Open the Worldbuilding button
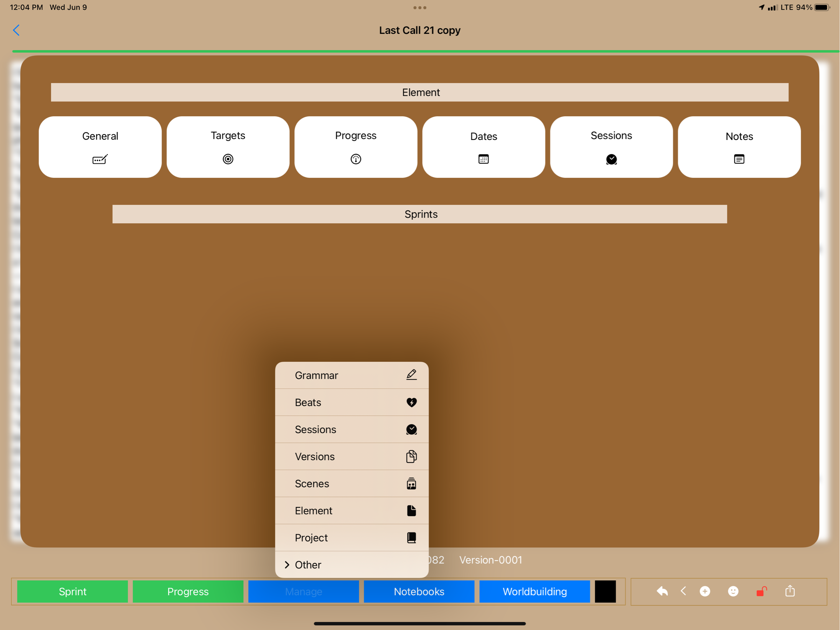Screen dimensions: 840x630 [x=534, y=591]
